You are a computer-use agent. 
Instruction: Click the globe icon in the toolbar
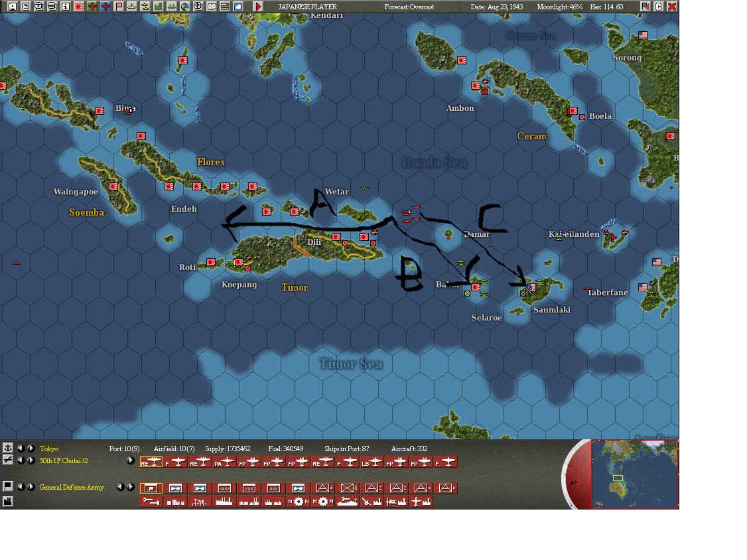click(x=185, y=7)
